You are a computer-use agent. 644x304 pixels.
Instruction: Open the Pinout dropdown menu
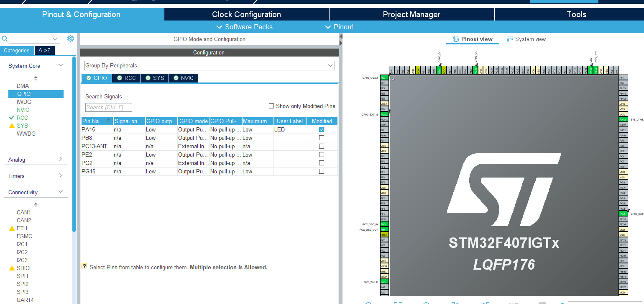[x=339, y=27]
